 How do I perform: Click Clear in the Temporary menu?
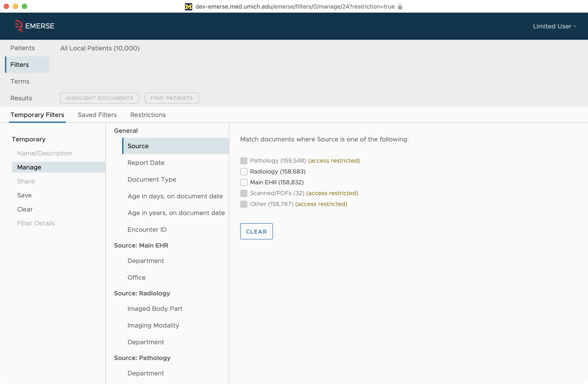pyautogui.click(x=25, y=209)
